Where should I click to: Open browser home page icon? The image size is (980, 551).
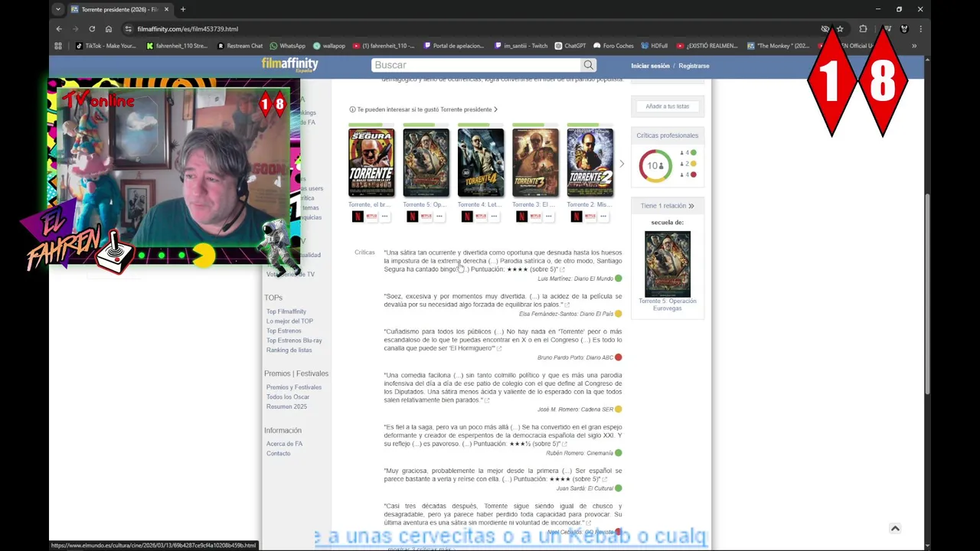click(x=109, y=29)
